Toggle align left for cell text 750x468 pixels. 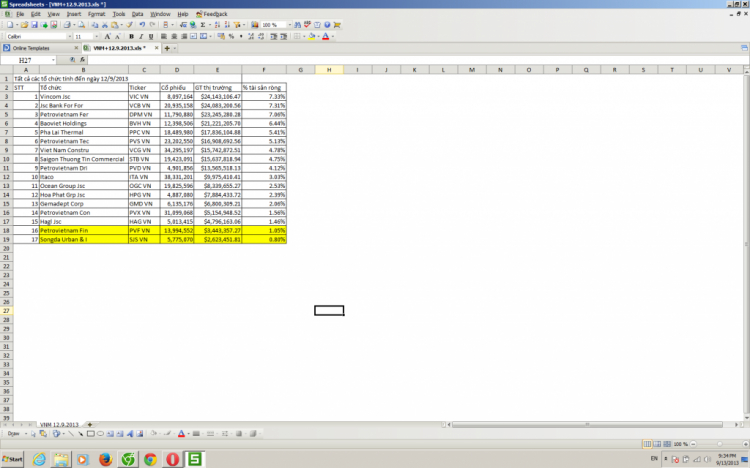coord(163,36)
